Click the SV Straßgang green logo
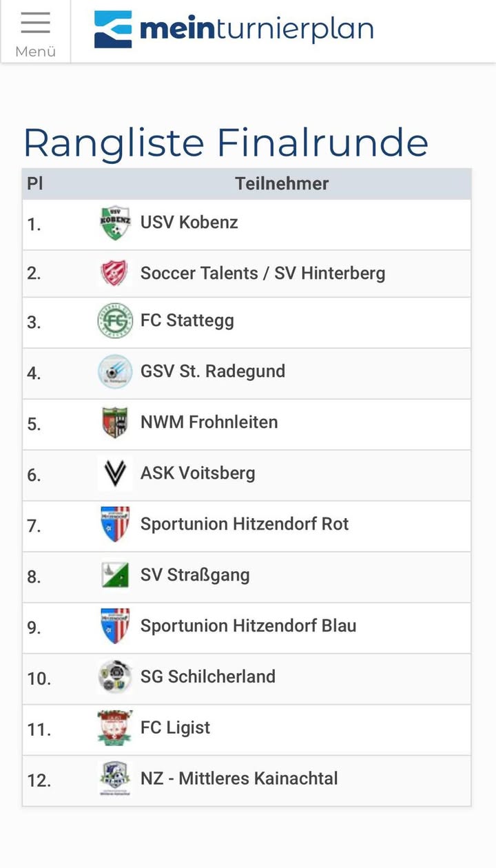The image size is (496, 868). [x=115, y=575]
